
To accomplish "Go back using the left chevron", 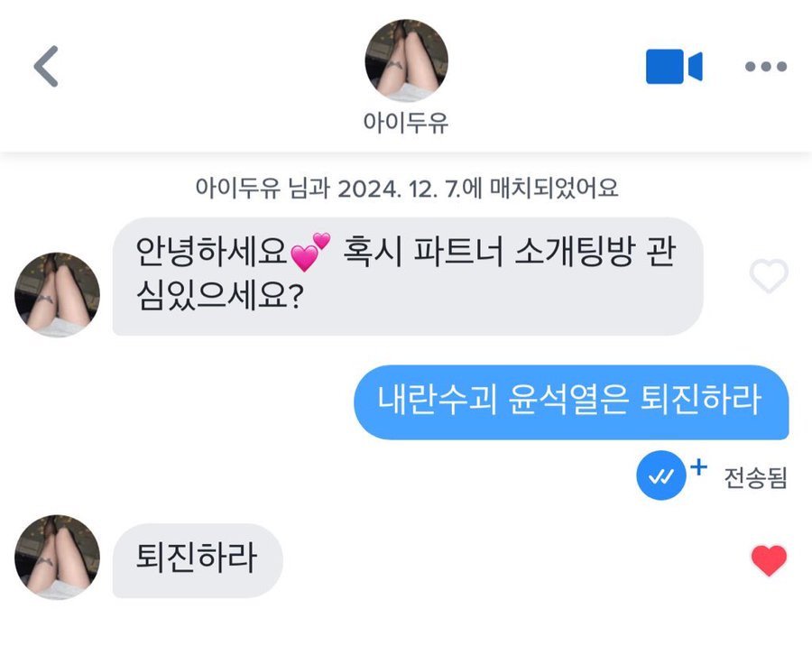I will (46, 66).
